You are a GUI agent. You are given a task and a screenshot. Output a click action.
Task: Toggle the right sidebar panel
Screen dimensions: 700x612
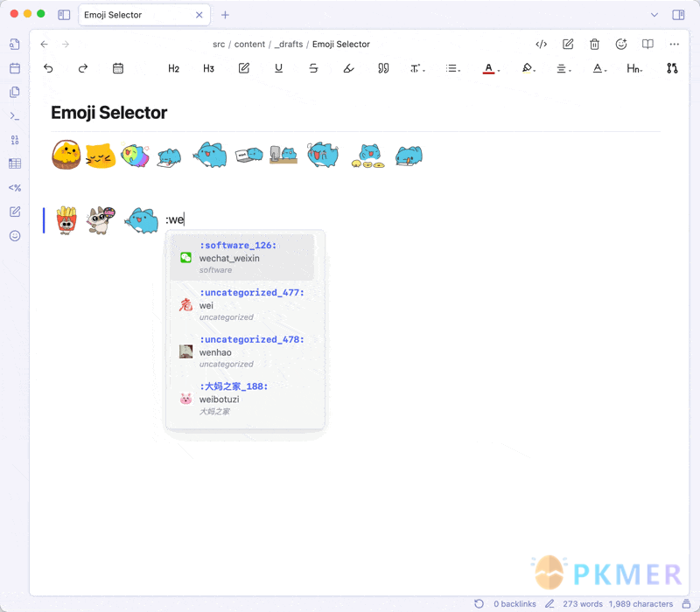click(x=678, y=15)
